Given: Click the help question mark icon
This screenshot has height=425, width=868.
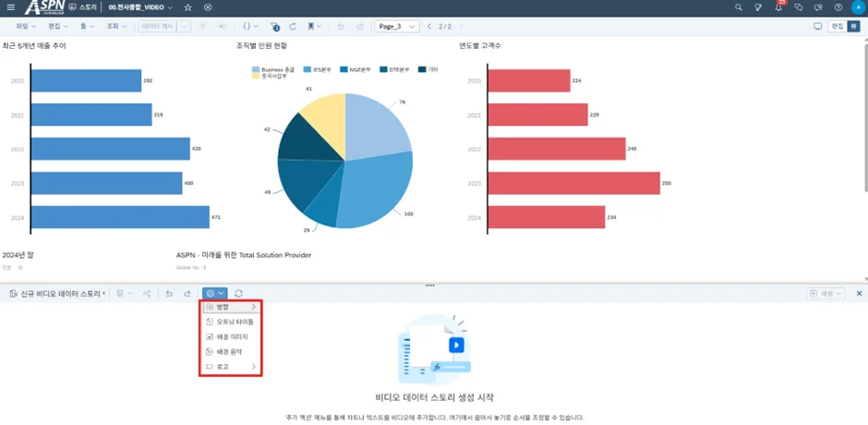Looking at the screenshot, I should [838, 7].
